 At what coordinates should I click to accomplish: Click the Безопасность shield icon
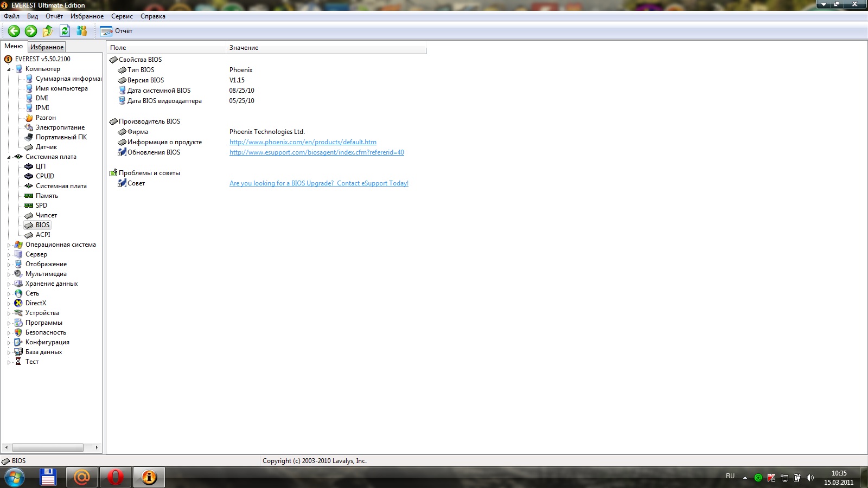click(x=18, y=332)
